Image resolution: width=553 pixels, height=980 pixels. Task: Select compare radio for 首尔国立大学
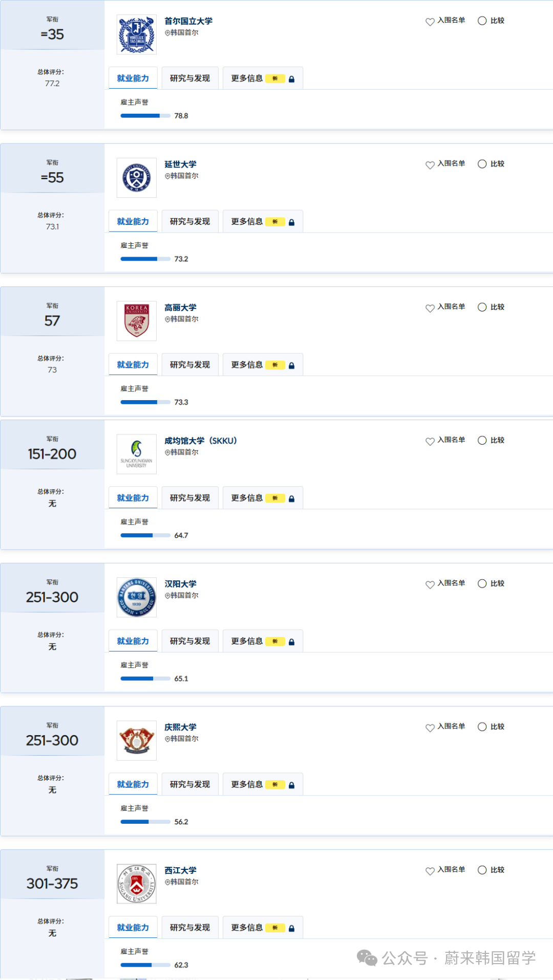(x=482, y=20)
